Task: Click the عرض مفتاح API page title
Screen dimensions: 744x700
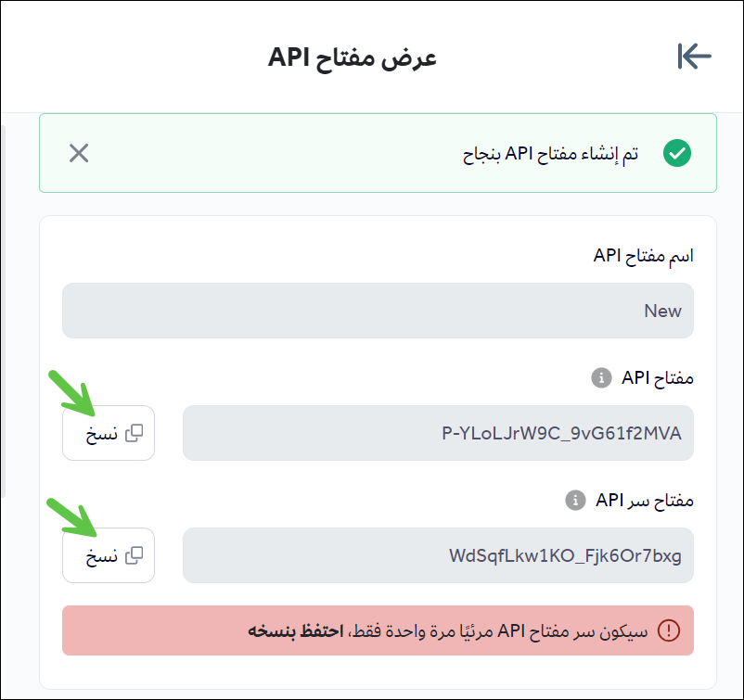Action: (x=353, y=57)
